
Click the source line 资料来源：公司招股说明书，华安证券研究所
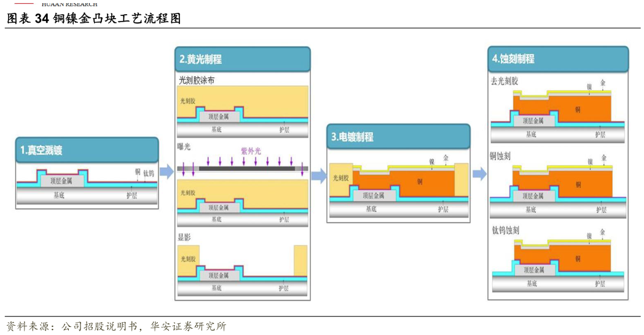(116, 326)
